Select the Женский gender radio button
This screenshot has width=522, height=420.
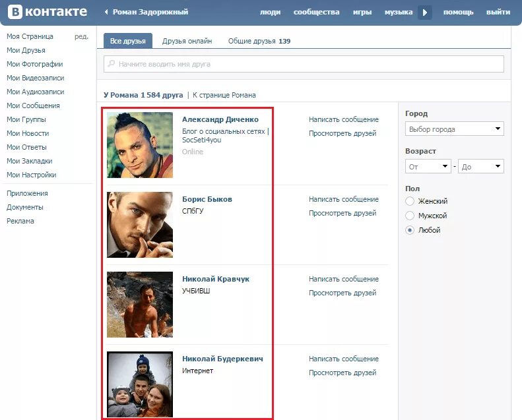click(x=410, y=201)
